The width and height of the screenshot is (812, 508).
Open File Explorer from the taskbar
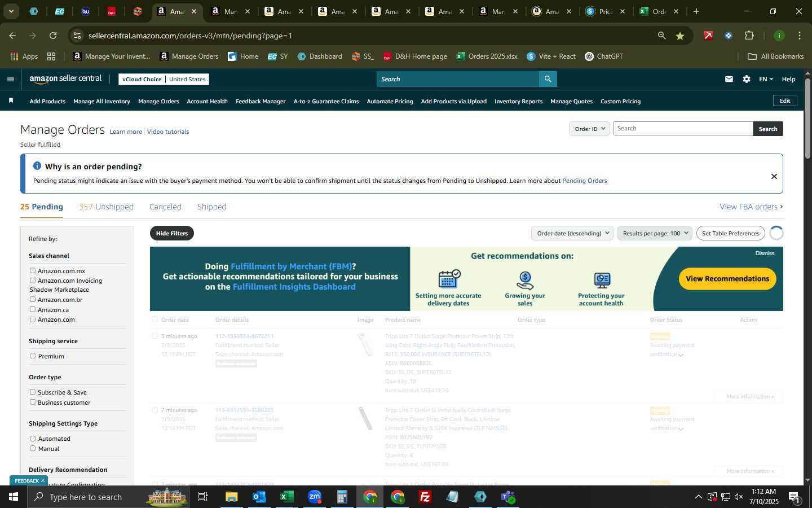232,497
